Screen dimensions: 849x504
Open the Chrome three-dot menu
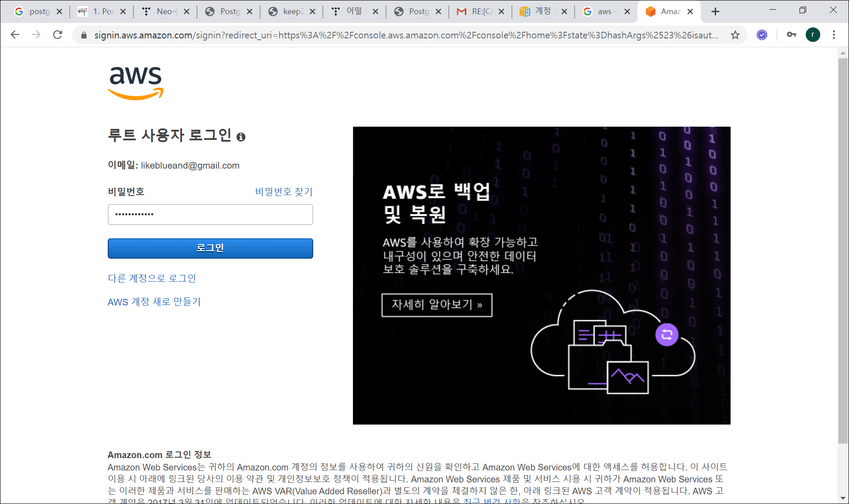(834, 35)
